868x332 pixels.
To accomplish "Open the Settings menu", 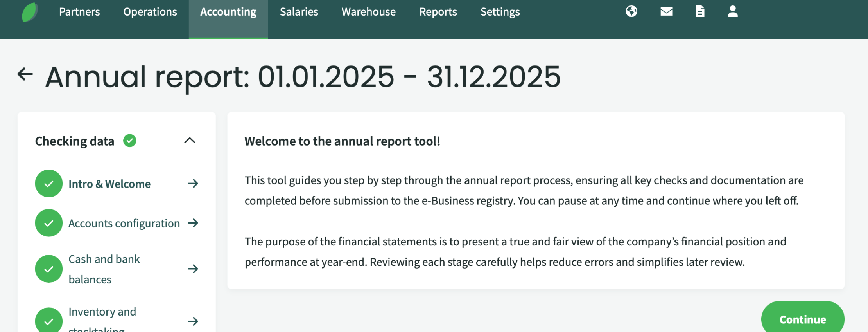I will [500, 12].
